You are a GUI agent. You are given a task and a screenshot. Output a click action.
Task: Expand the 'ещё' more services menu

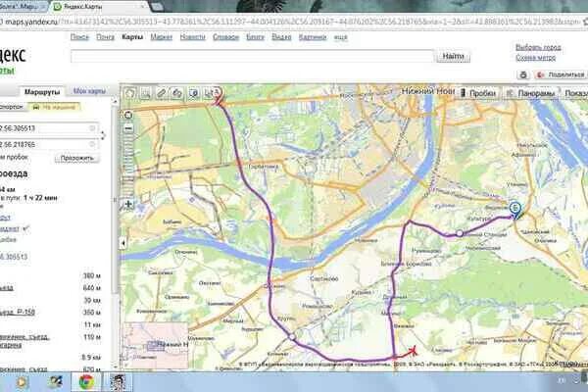click(x=340, y=37)
